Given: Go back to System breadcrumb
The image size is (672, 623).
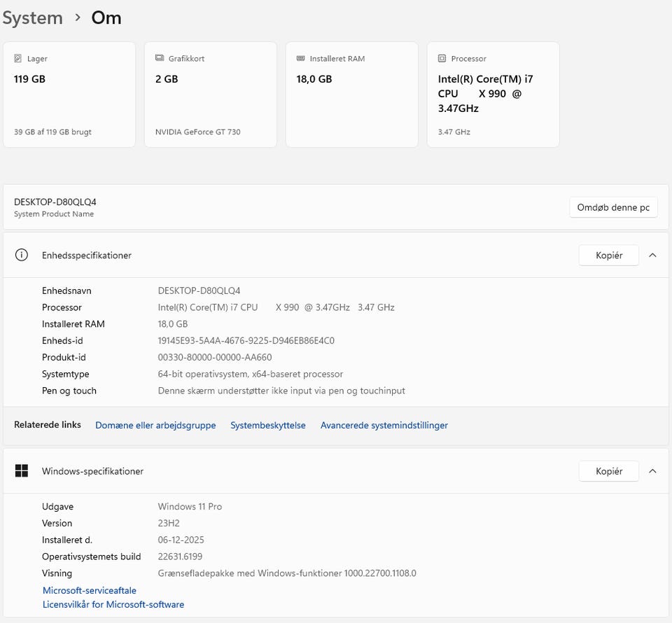Looking at the screenshot, I should tap(32, 17).
